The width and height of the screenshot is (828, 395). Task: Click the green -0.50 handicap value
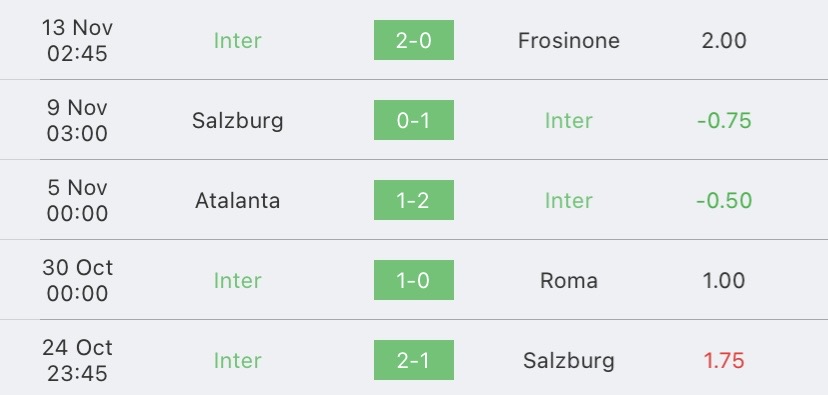tap(724, 201)
